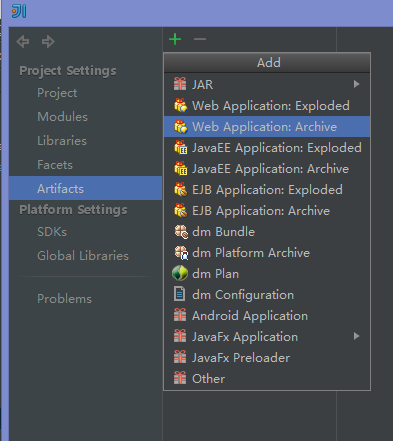Pick dm Plan artifact type

[267, 273]
